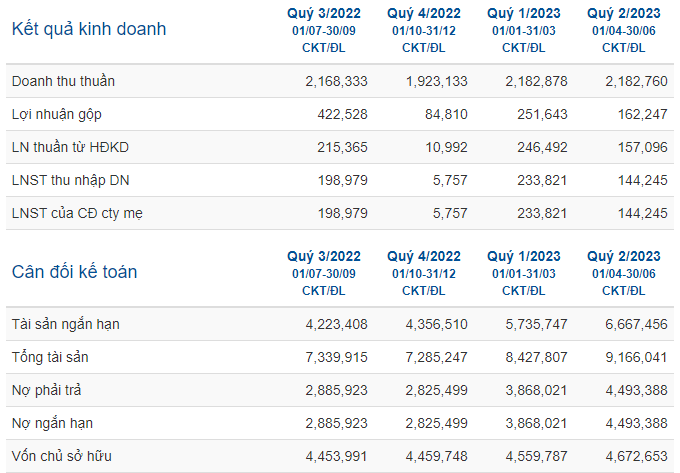Viewport: 680px width, 473px height.
Task: Click the Lợi nhuận gộp row label
Action: 57,114
